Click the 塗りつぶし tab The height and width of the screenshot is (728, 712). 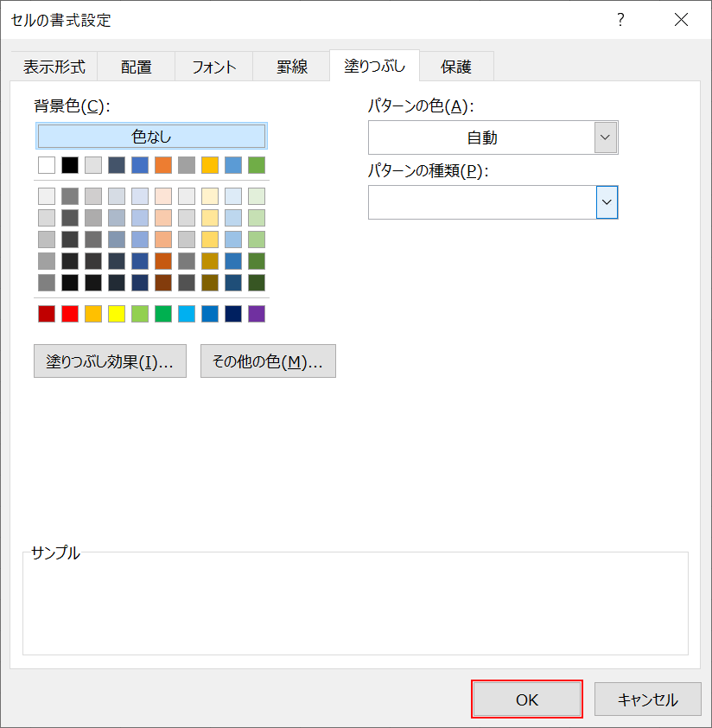(374, 66)
